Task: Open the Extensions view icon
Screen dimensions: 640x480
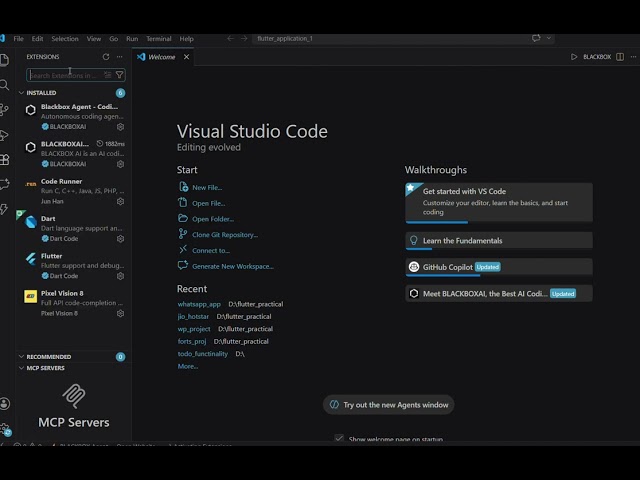Action: tap(4, 160)
